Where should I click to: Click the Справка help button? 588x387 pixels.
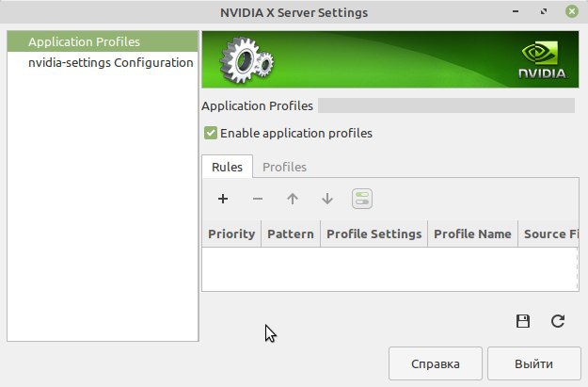(x=436, y=363)
